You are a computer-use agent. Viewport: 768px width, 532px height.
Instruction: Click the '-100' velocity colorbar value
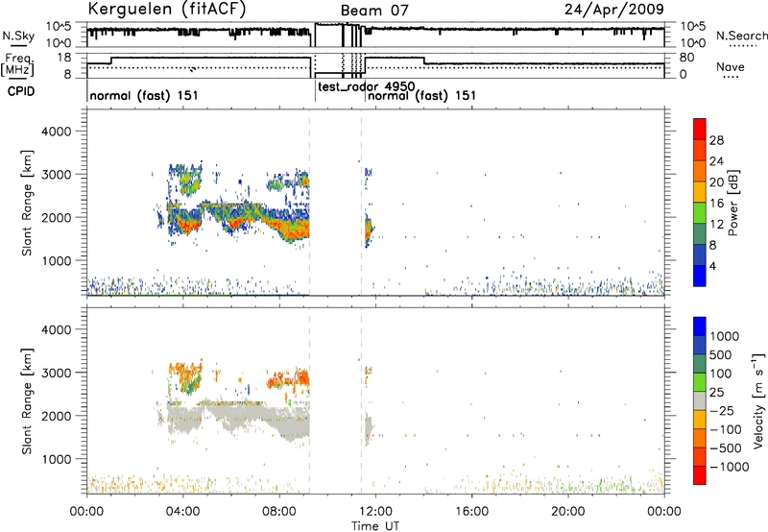726,429
